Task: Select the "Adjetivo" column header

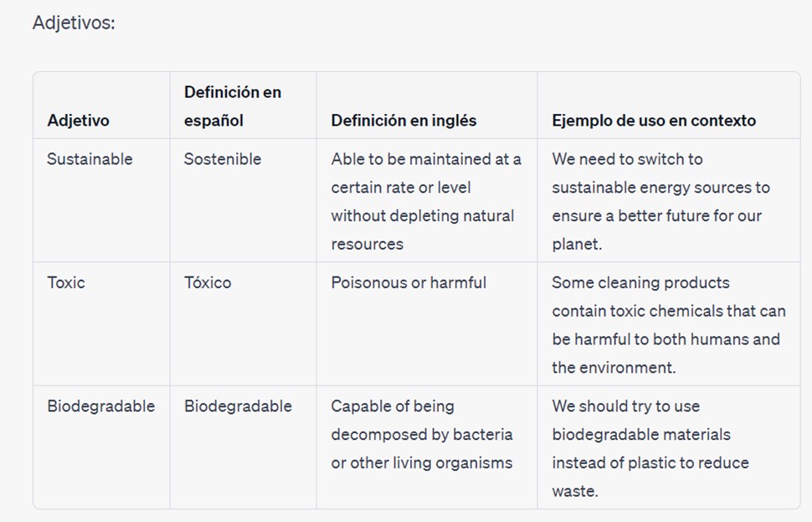Action: (x=78, y=121)
